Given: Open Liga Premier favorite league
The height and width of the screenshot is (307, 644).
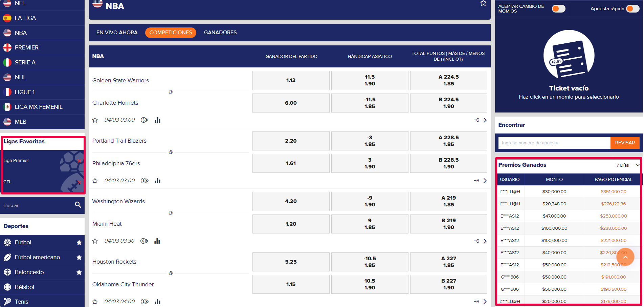Looking at the screenshot, I should [x=16, y=161].
